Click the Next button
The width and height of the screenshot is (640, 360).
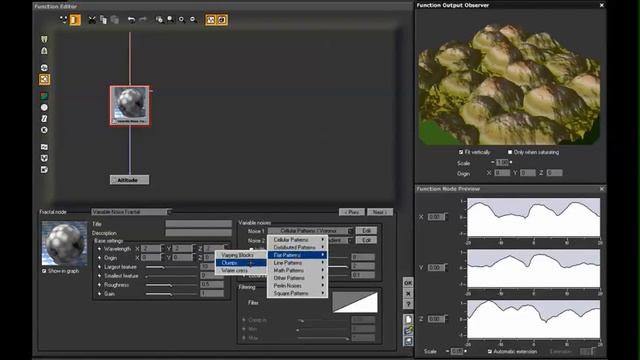pyautogui.click(x=380, y=212)
